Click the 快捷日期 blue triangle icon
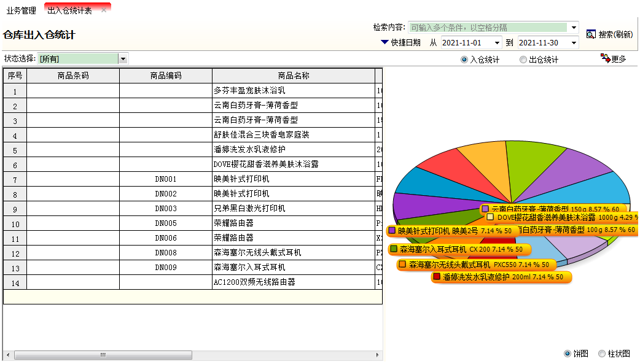 click(x=384, y=42)
